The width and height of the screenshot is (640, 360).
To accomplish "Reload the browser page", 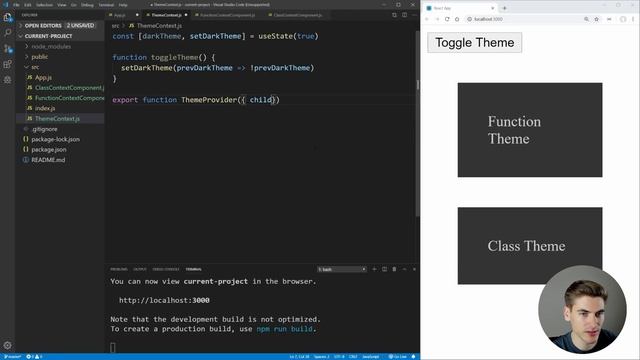I will click(447, 19).
